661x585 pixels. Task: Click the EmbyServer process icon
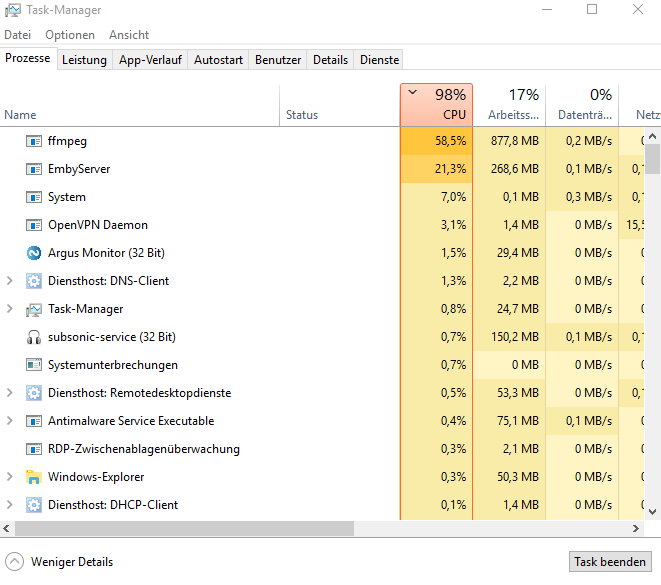(x=34, y=169)
